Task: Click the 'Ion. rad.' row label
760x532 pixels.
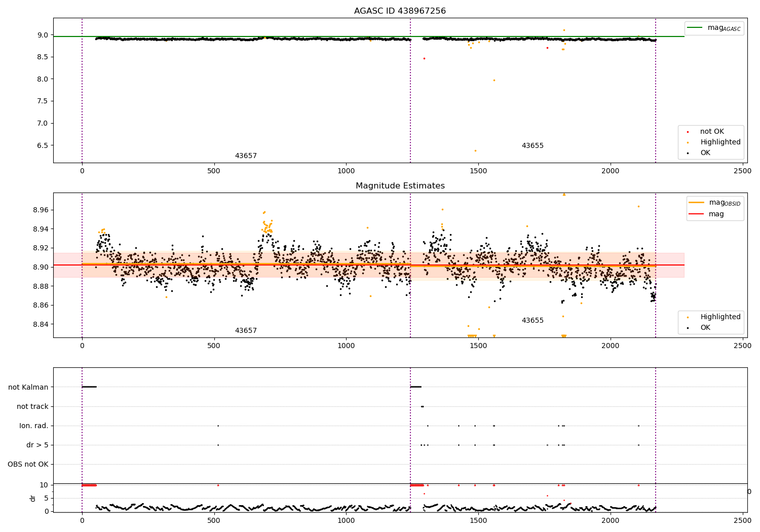Action: 34,426
